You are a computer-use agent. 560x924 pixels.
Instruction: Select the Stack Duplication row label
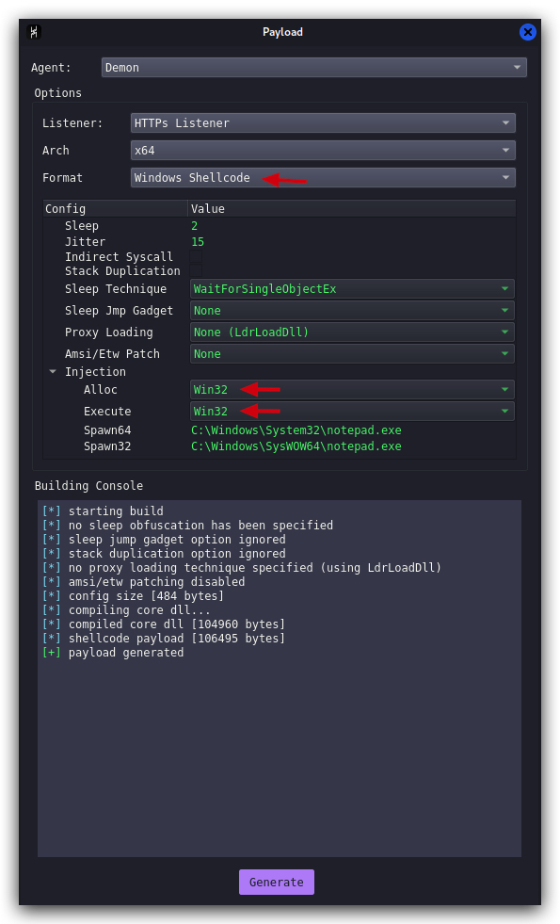pyautogui.click(x=122, y=271)
